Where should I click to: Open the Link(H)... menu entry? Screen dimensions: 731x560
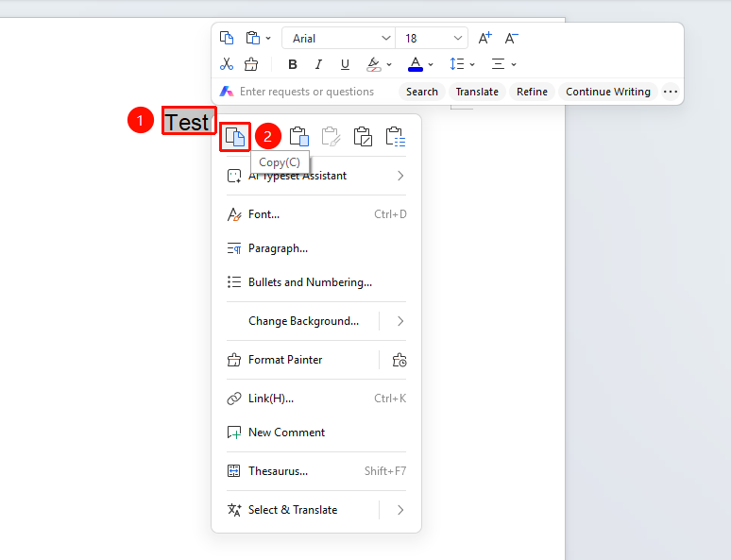click(x=316, y=399)
